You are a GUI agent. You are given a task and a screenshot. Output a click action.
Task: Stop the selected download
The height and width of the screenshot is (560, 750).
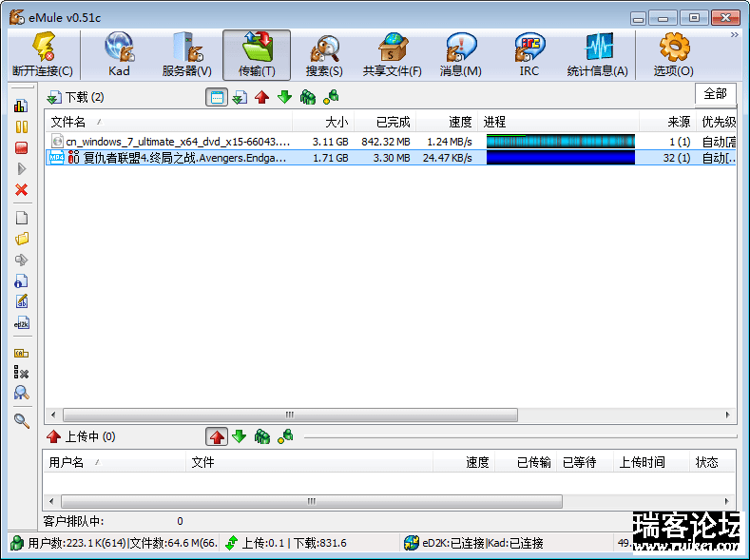click(x=22, y=147)
